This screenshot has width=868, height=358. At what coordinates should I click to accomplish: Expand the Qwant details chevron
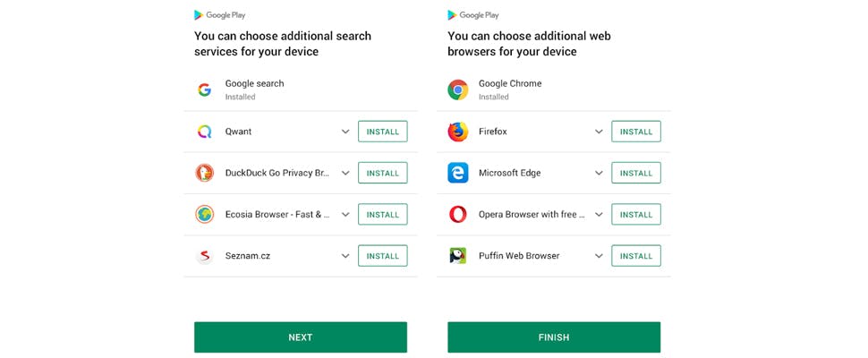tap(345, 132)
